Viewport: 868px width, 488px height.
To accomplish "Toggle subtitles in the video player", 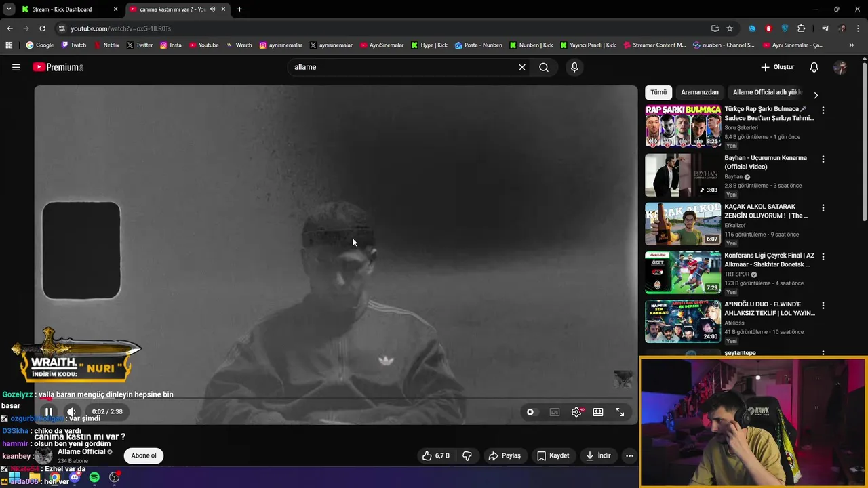I will (x=555, y=412).
